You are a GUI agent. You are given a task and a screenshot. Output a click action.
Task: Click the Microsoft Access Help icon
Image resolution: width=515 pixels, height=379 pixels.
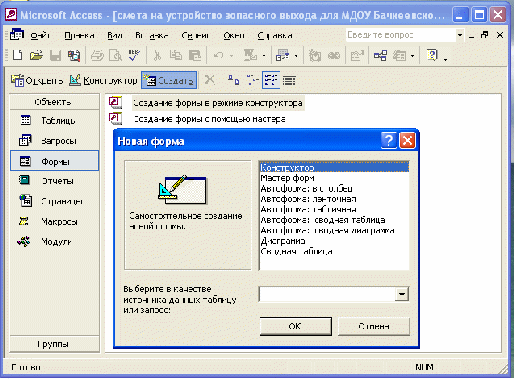click(432, 55)
